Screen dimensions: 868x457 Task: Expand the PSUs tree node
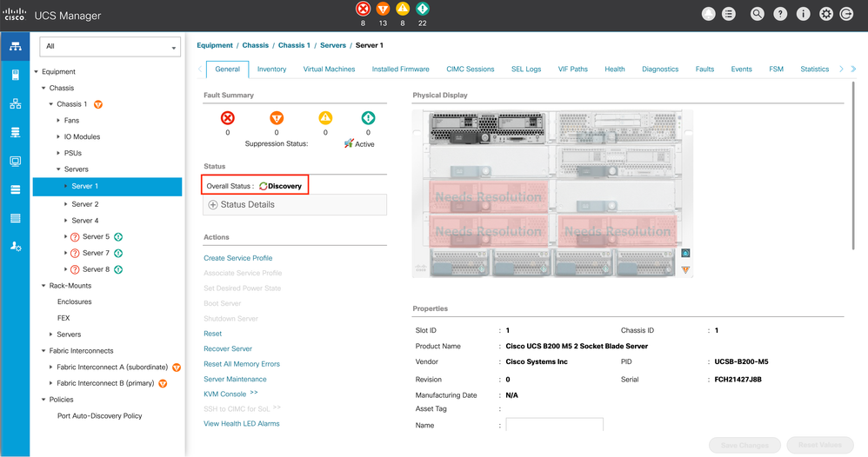click(58, 153)
